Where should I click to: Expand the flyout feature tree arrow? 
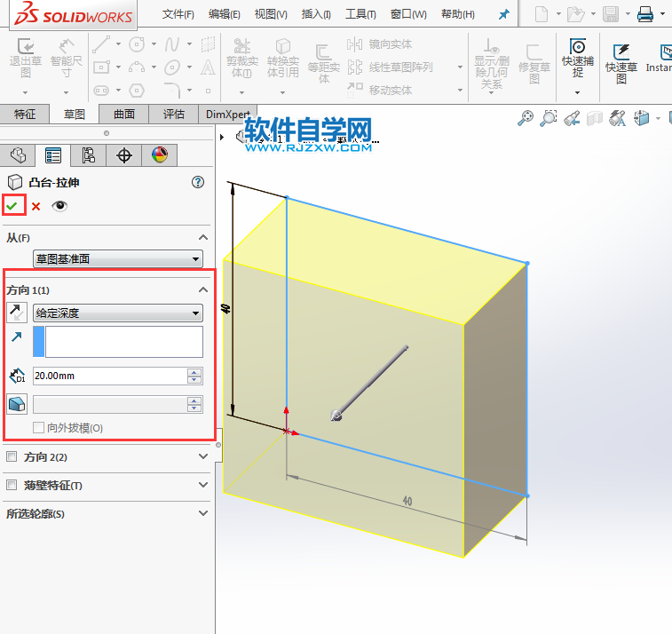point(222,137)
